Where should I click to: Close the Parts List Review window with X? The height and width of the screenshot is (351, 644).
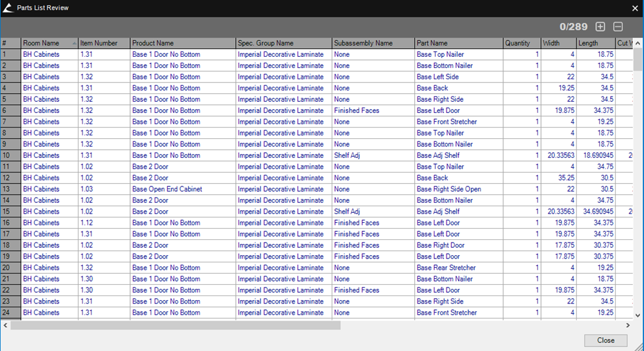pos(635,8)
